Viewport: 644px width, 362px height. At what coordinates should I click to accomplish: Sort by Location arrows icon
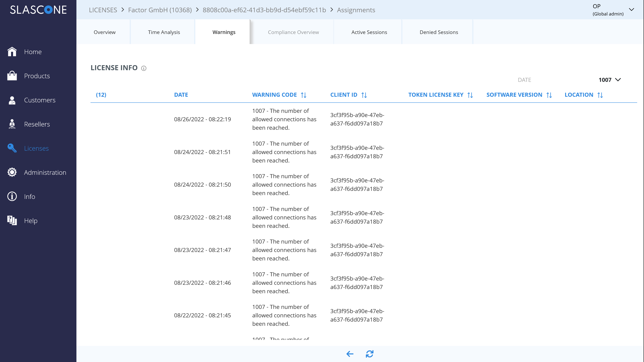point(600,95)
